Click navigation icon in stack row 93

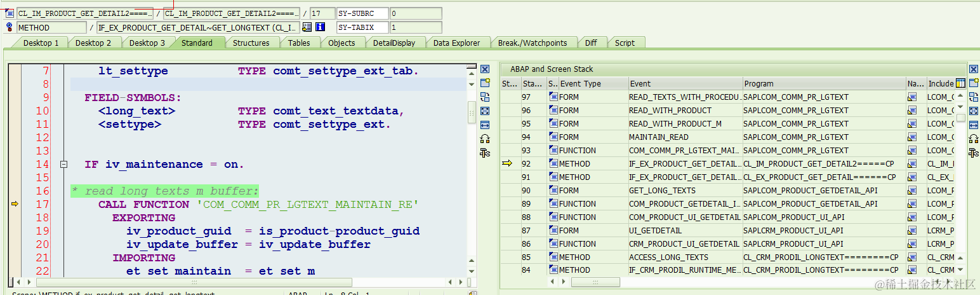point(912,151)
